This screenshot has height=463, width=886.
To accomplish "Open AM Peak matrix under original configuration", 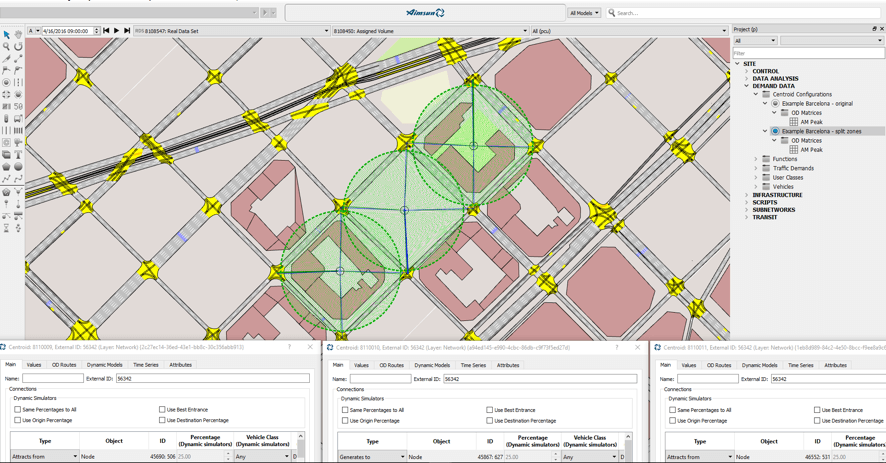I will 811,122.
